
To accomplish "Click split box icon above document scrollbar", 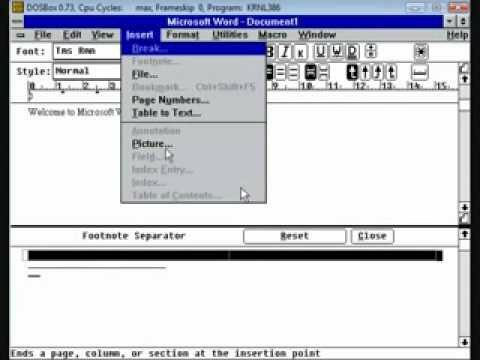I will coord(464,68).
